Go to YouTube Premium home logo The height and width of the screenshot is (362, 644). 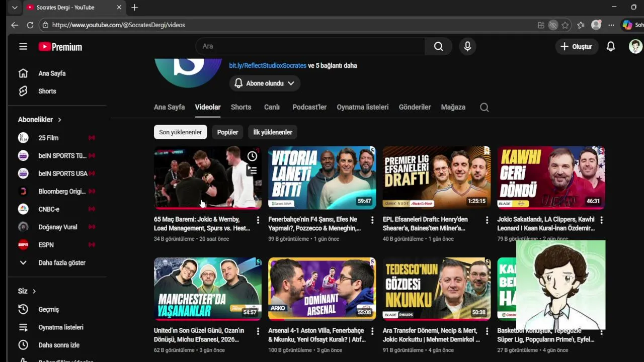60,47
